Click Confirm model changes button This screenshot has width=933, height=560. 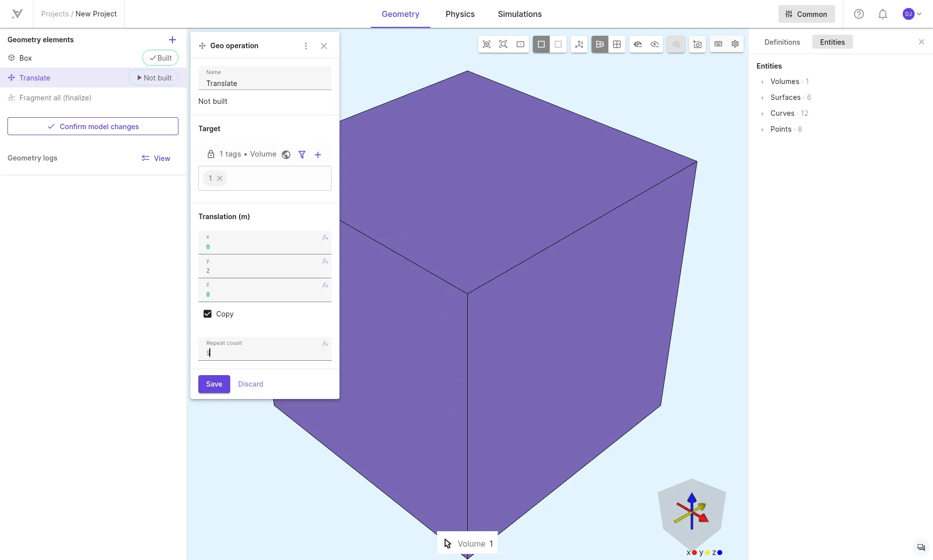click(93, 126)
